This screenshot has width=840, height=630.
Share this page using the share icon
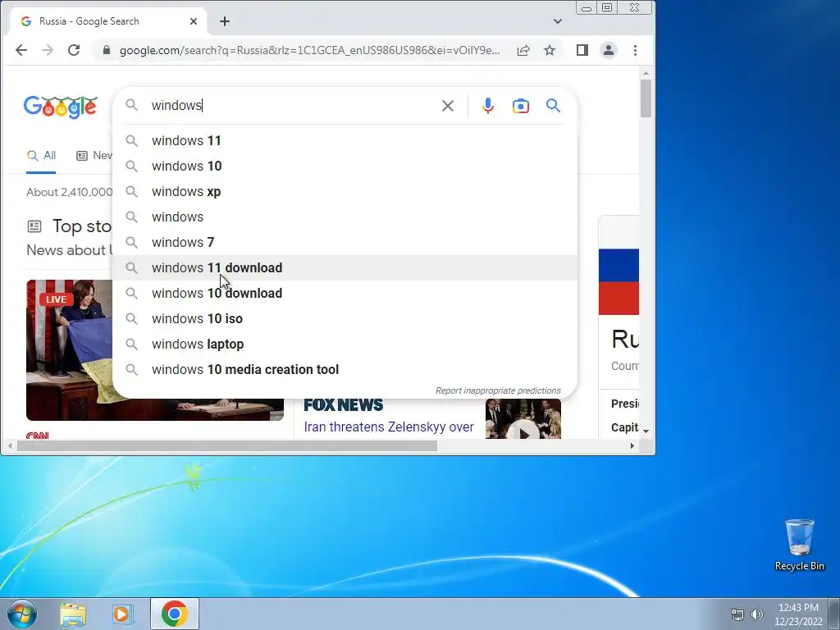click(523, 50)
